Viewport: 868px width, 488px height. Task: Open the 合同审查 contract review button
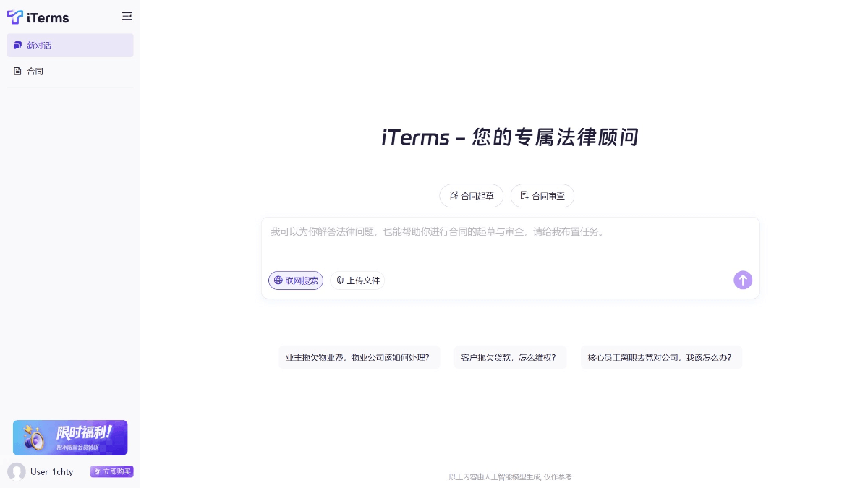click(x=542, y=195)
